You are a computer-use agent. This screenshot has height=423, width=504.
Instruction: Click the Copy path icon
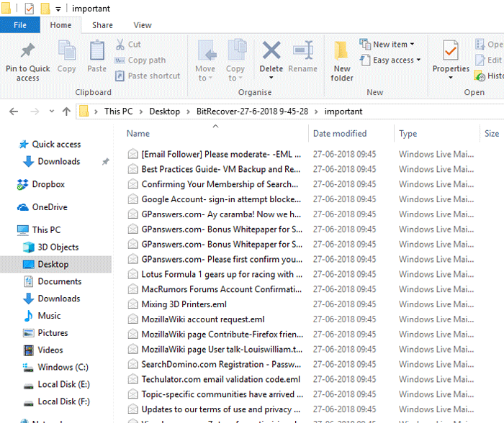120,60
